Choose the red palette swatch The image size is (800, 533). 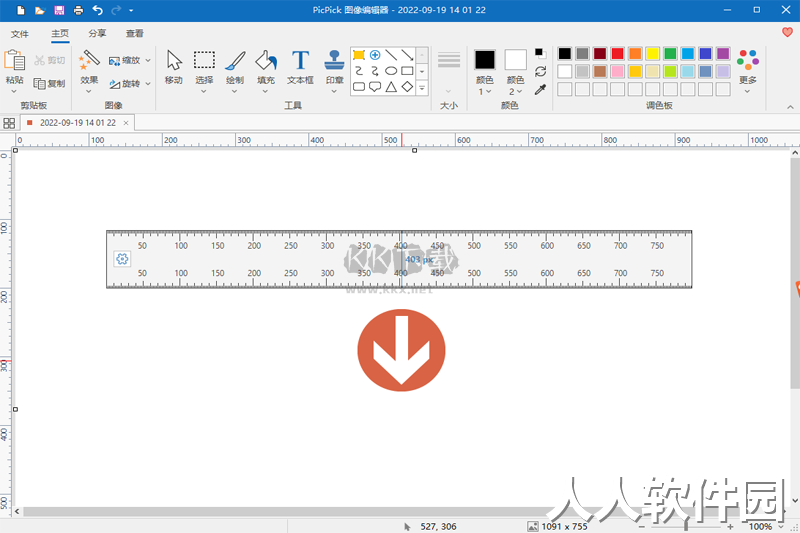coord(617,54)
